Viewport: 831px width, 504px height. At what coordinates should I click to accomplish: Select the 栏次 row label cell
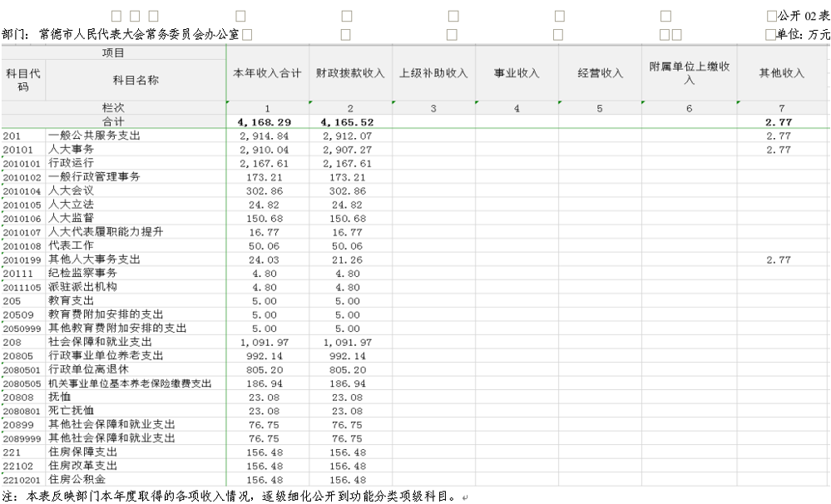point(113,108)
